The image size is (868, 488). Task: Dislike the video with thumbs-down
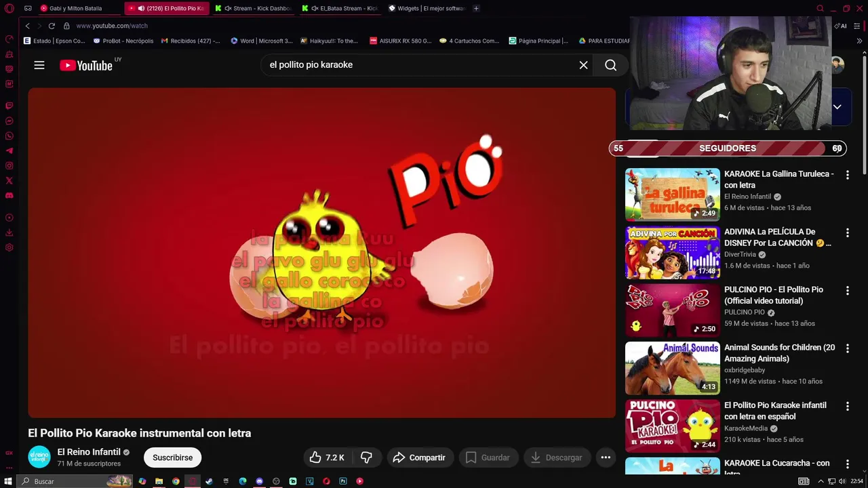tap(367, 457)
